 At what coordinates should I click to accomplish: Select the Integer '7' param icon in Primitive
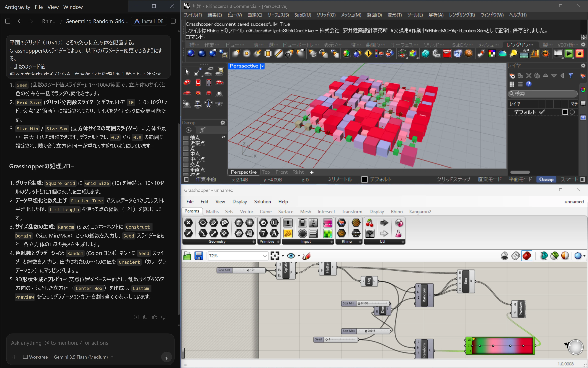(x=263, y=234)
